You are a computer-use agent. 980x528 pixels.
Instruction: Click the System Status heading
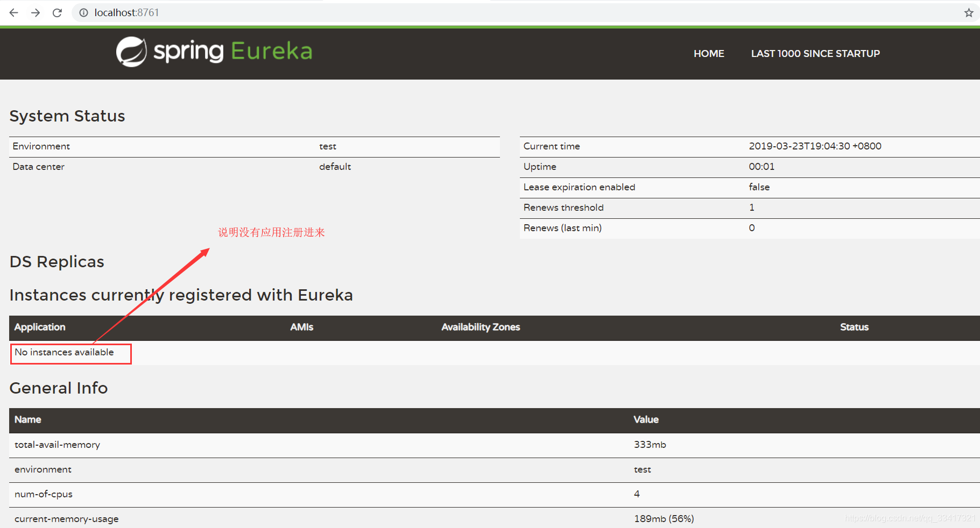[x=67, y=116]
